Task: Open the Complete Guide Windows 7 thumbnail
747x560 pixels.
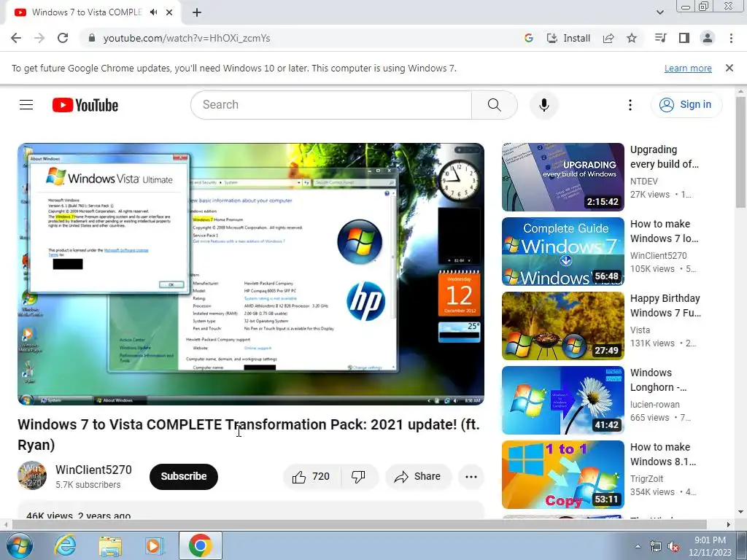Action: tap(563, 252)
